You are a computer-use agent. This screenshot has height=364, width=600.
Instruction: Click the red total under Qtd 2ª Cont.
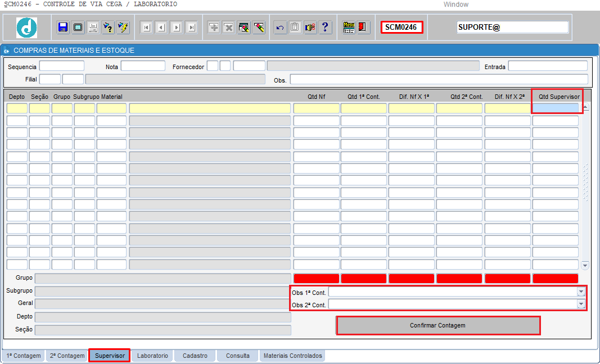(459, 279)
